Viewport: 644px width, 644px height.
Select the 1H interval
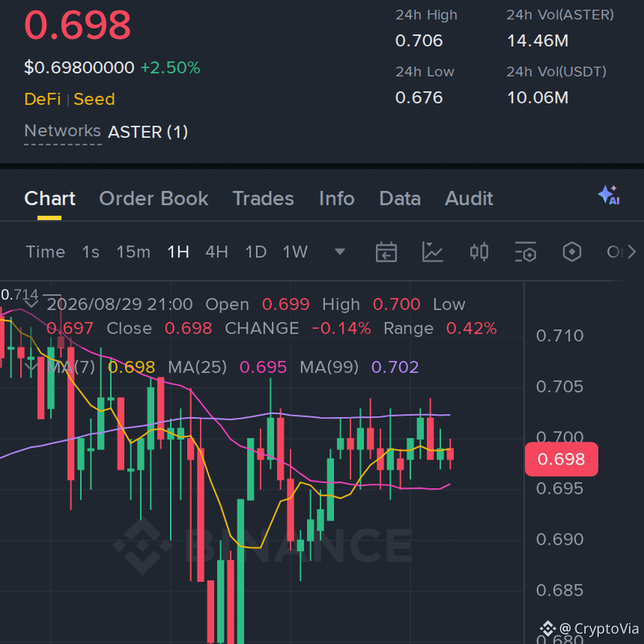pyautogui.click(x=178, y=252)
